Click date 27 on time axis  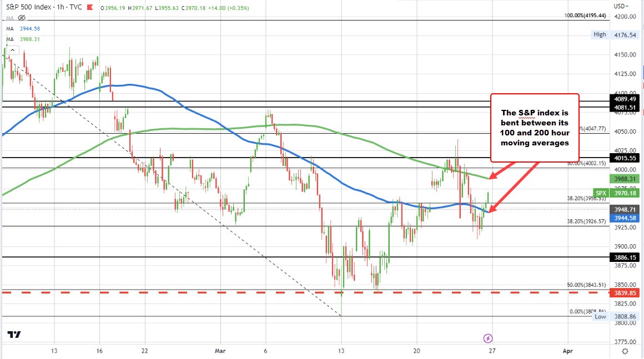coord(492,351)
